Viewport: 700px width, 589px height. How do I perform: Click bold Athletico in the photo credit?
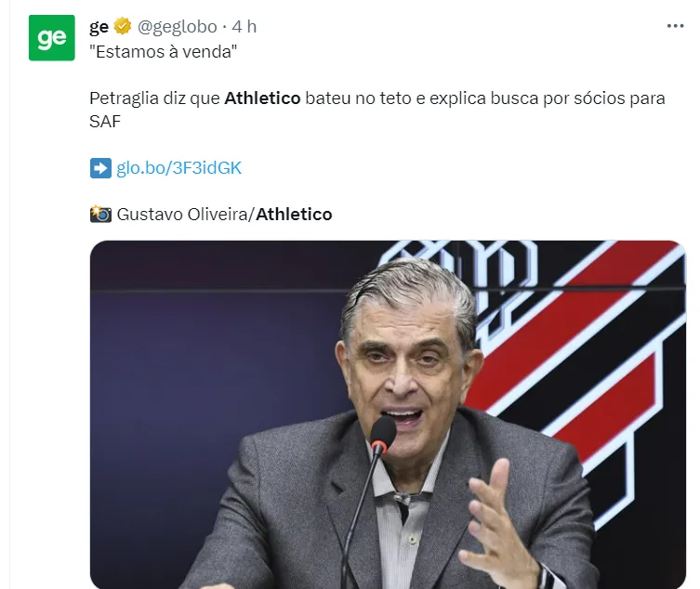[x=294, y=215]
